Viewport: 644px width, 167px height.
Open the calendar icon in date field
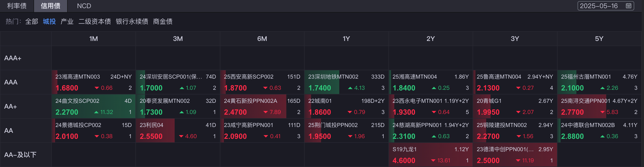click(x=629, y=6)
